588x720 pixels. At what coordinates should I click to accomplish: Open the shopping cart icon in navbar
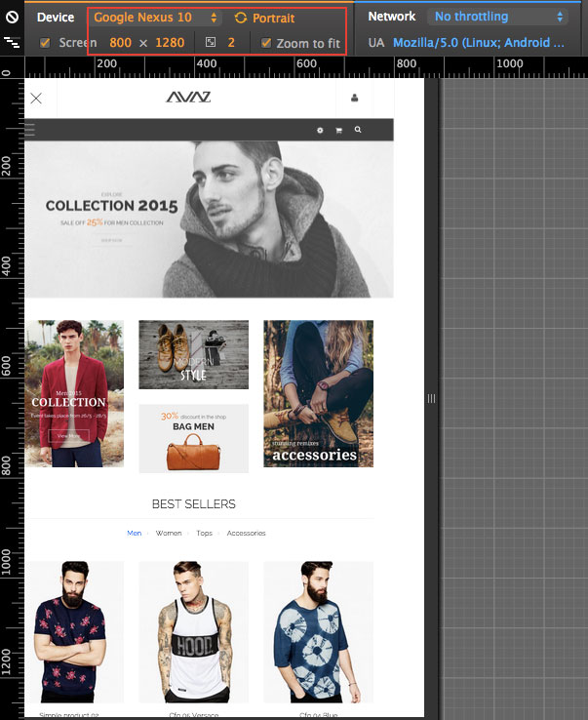click(x=339, y=130)
